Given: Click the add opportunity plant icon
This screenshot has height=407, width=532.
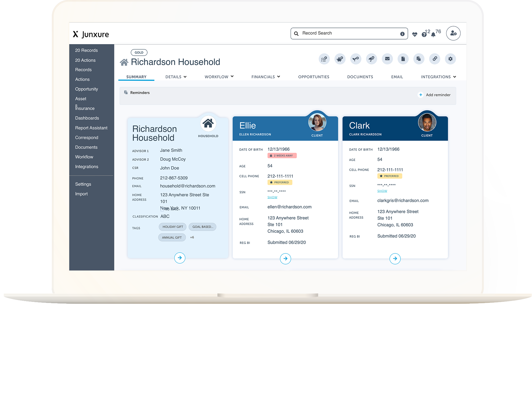Looking at the screenshot, I should [356, 59].
